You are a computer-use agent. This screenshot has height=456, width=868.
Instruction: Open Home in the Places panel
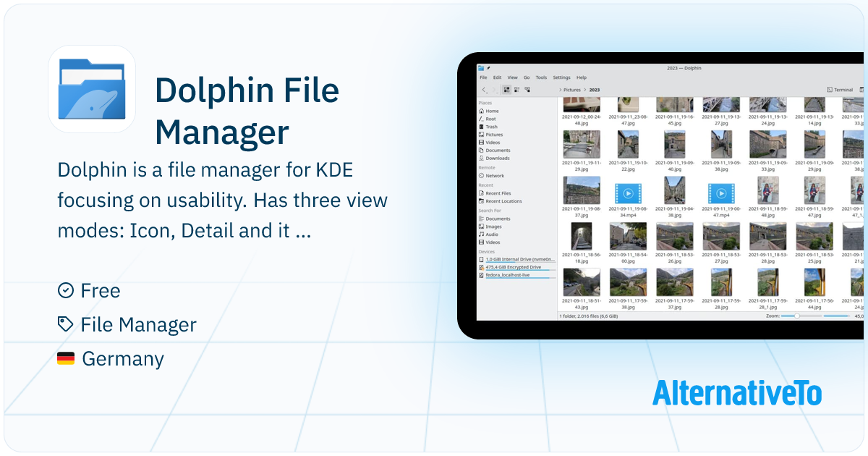pyautogui.click(x=492, y=111)
